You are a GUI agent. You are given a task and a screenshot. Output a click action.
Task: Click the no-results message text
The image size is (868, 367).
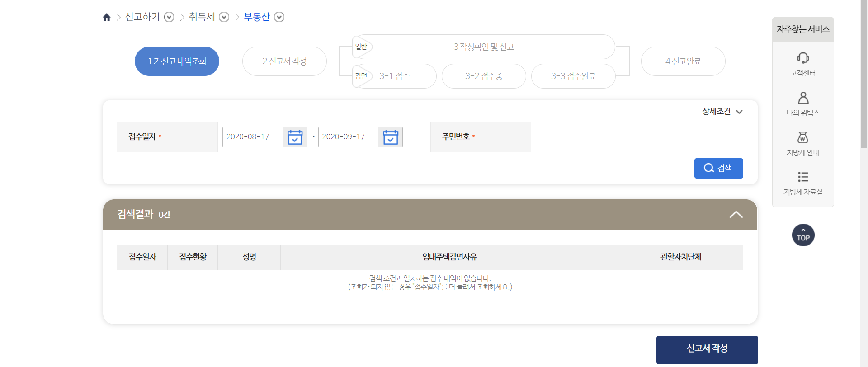tap(430, 282)
